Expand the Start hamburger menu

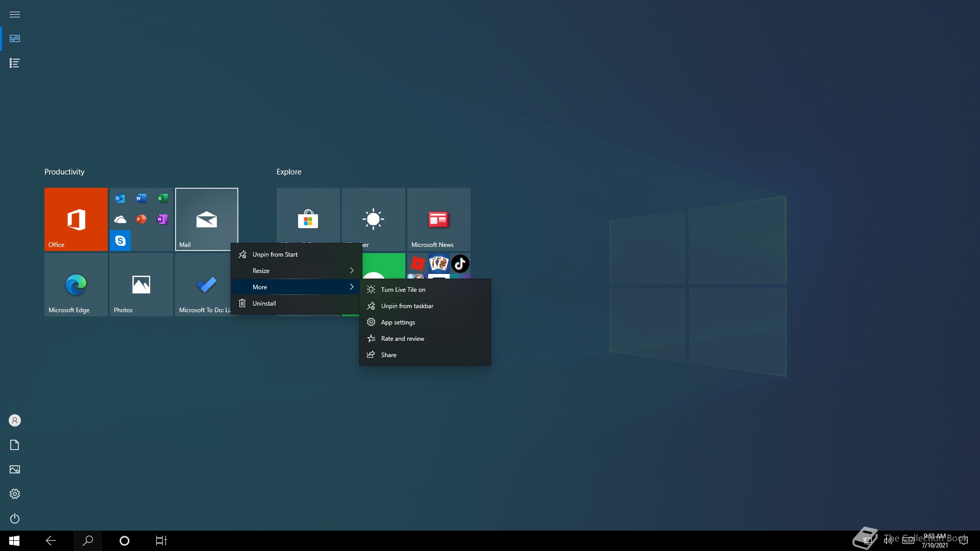tap(15, 14)
